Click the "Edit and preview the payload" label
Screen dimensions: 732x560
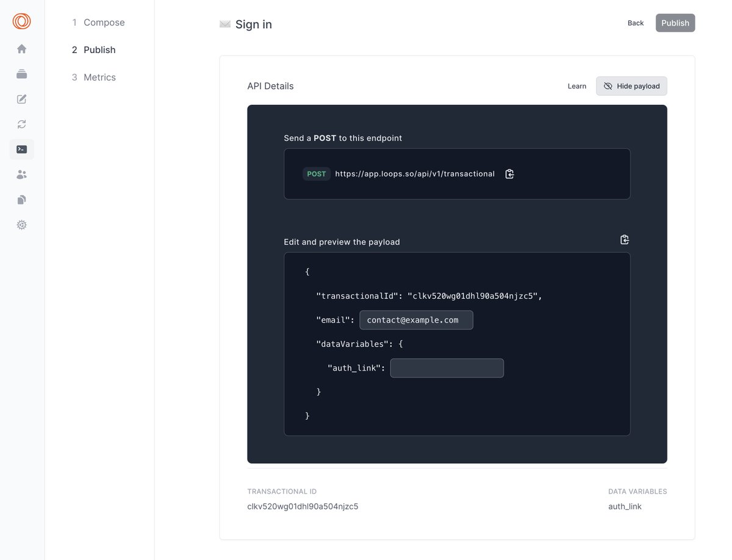(x=342, y=242)
